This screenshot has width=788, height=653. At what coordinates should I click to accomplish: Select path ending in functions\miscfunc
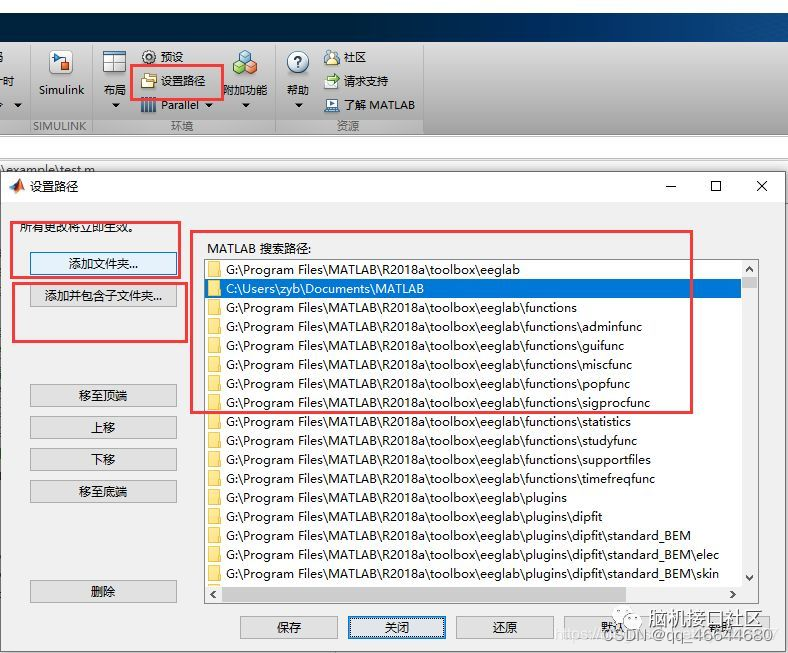pyautogui.click(x=473, y=364)
